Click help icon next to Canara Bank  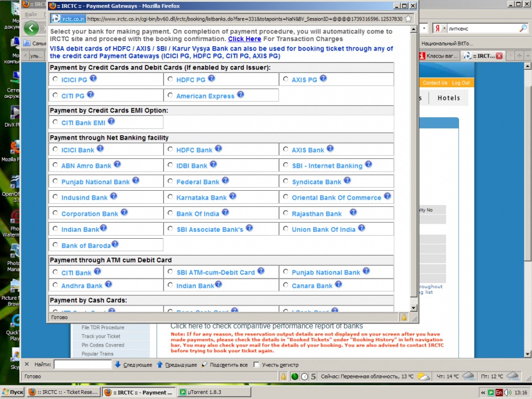tap(338, 284)
